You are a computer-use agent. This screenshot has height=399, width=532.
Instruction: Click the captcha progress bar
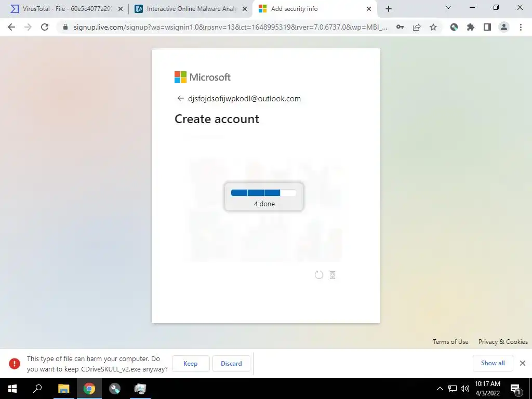pos(263,193)
